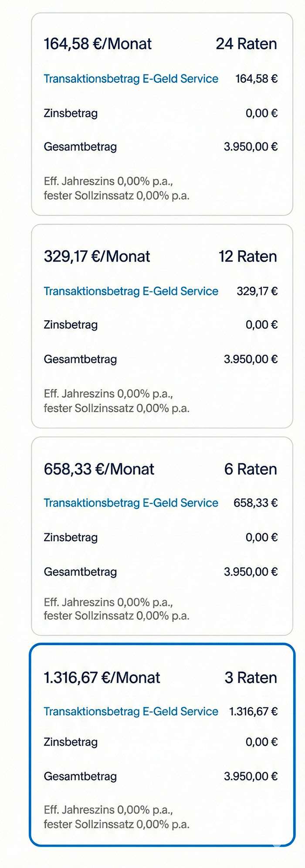Screen dimensions: 305x868
Task: Click Zinsbetrag 0,00 € amount in 12 Raten card
Action: tap(261, 325)
